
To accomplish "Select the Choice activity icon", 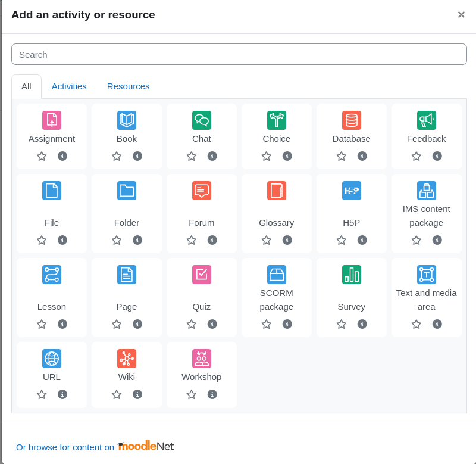I will click(277, 120).
